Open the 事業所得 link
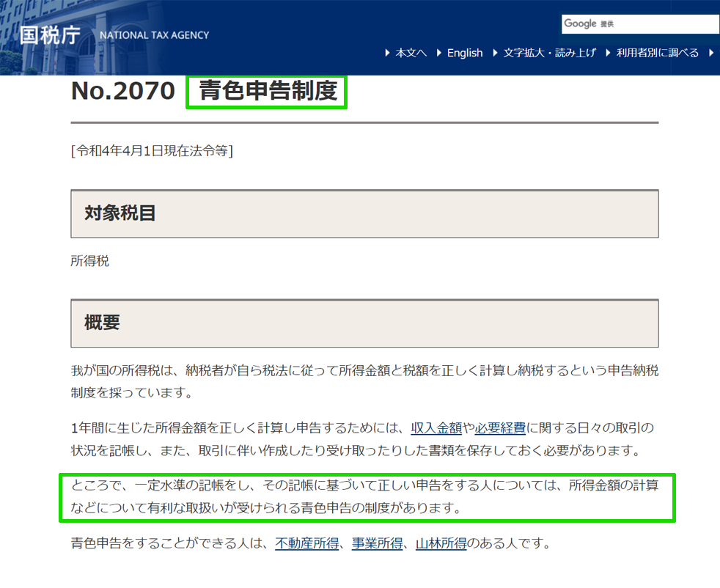Viewport: 720px width, 588px height. pyautogui.click(x=378, y=543)
